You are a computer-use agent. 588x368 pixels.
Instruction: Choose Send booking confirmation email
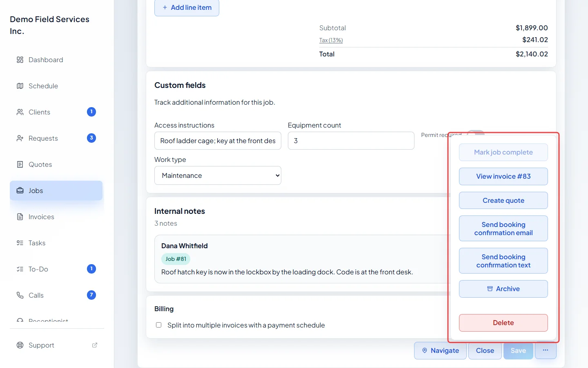[x=503, y=229]
